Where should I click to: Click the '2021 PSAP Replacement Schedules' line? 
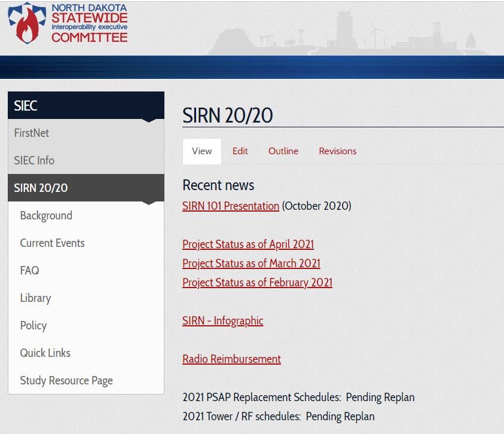[x=298, y=398]
